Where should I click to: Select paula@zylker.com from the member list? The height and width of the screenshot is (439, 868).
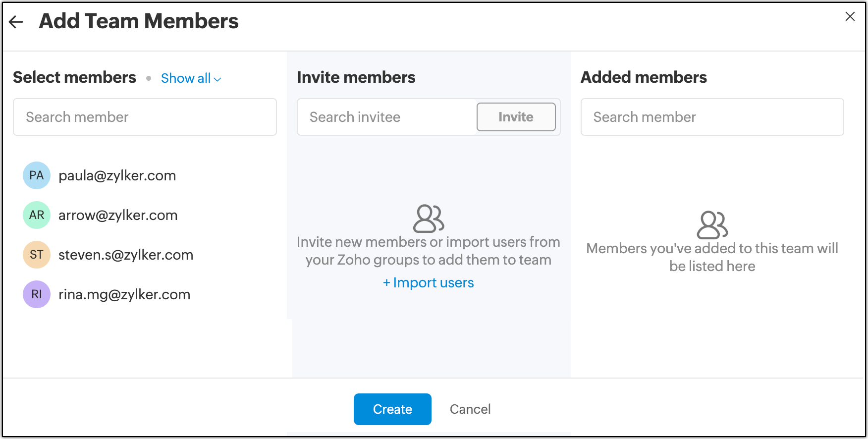(x=117, y=175)
